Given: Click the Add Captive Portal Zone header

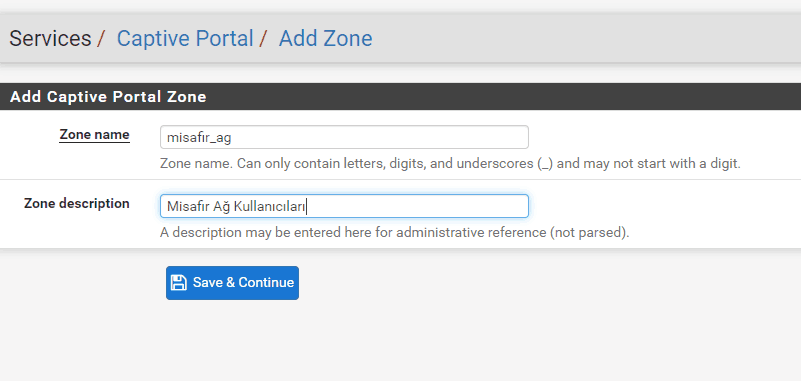Looking at the screenshot, I should tap(108, 97).
